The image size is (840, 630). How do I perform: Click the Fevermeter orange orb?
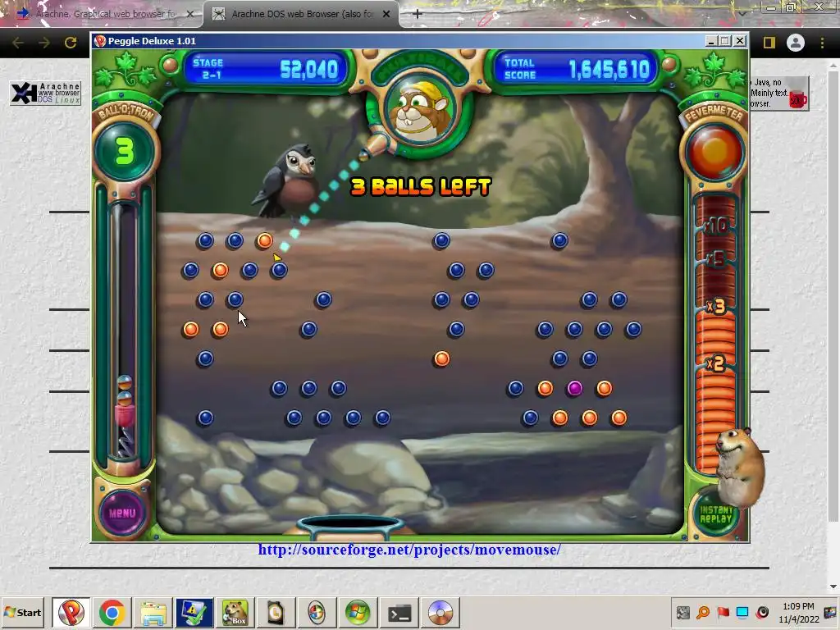coord(714,151)
